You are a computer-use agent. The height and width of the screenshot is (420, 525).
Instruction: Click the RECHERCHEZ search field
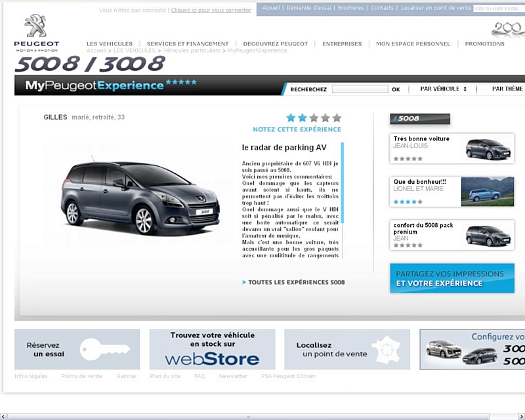(x=360, y=89)
